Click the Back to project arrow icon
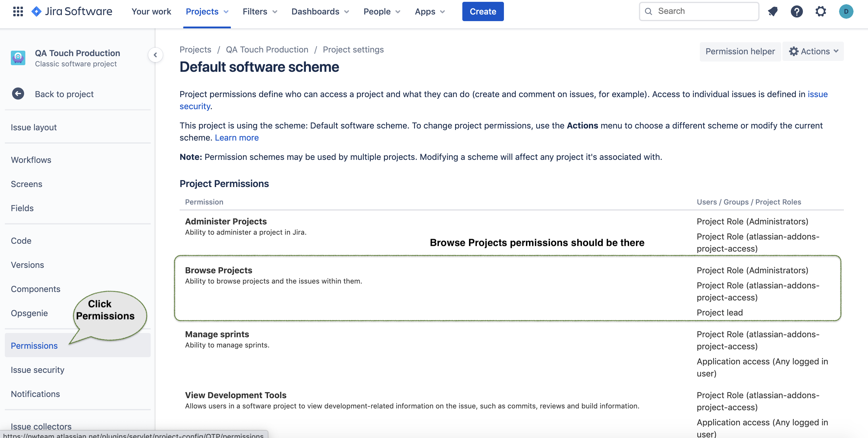This screenshot has width=868, height=438. click(x=18, y=94)
